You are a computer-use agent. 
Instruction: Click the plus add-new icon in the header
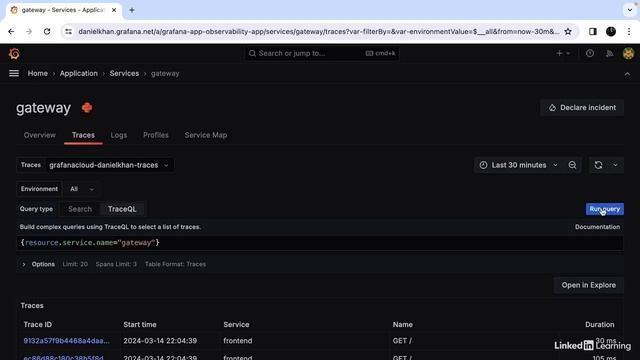tap(563, 53)
